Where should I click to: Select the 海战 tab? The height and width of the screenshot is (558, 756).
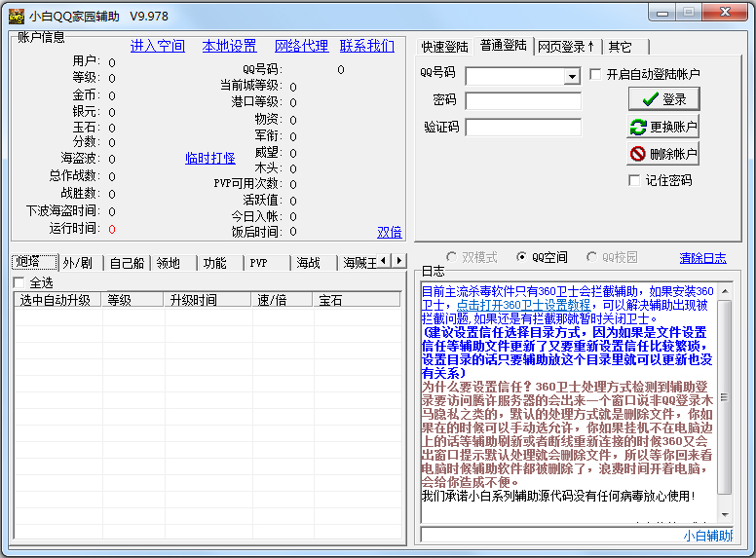[x=309, y=263]
